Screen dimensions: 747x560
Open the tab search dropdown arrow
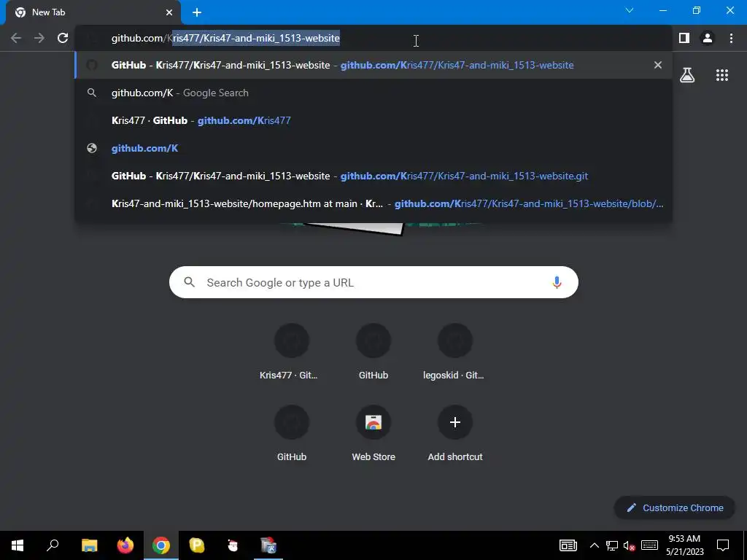point(630,10)
